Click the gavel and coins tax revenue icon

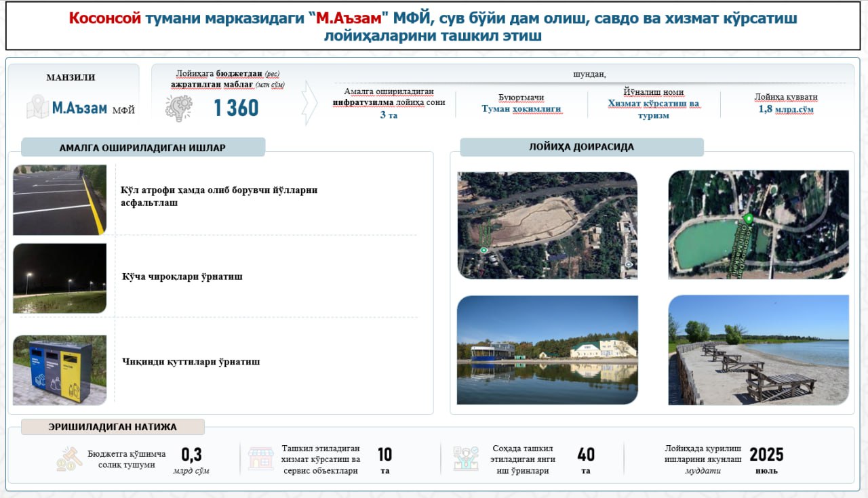tap(69, 459)
